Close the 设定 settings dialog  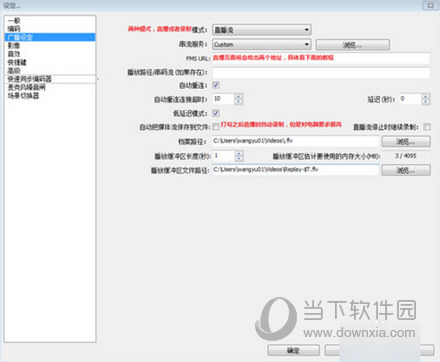pos(430,5)
